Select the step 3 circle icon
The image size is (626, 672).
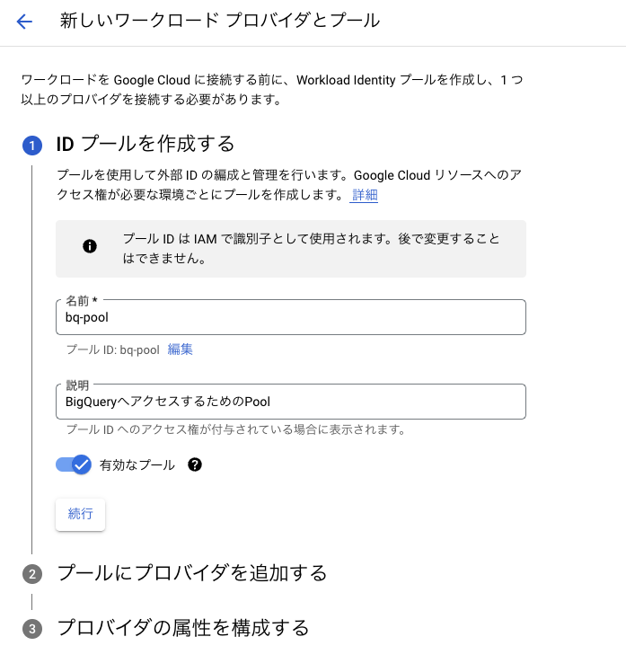[x=32, y=629]
